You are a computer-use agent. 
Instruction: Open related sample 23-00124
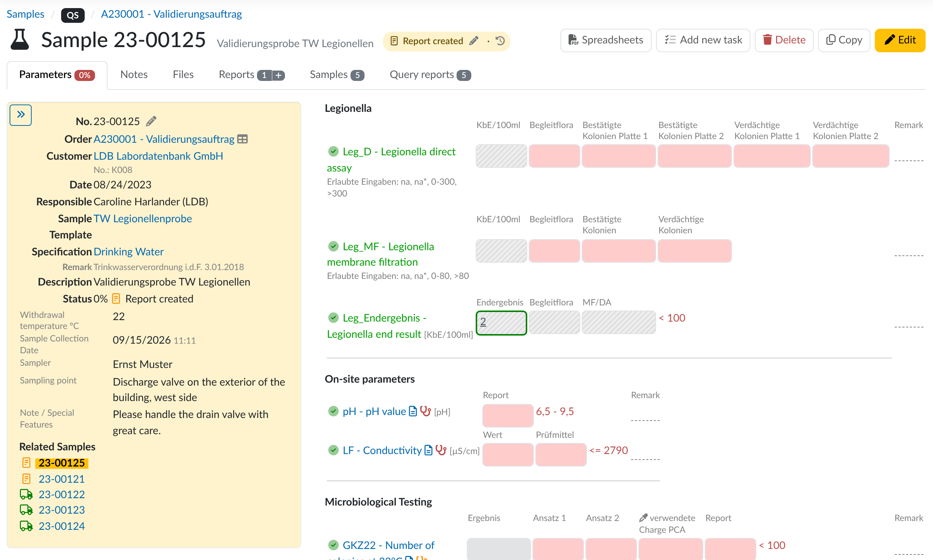tap(61, 526)
